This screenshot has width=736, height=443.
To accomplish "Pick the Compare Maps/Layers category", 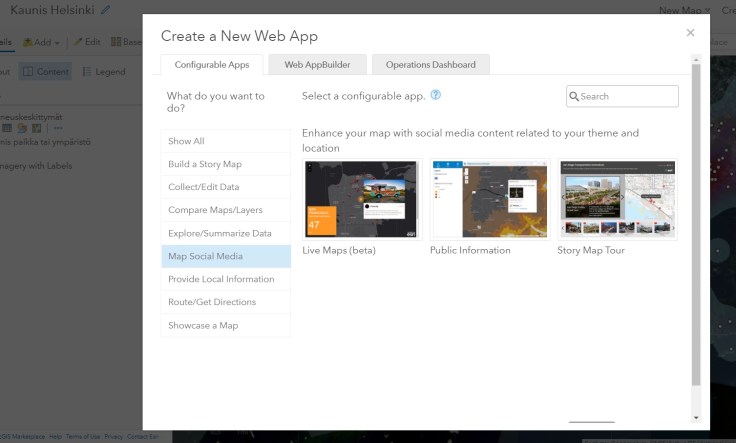I will pos(226,210).
